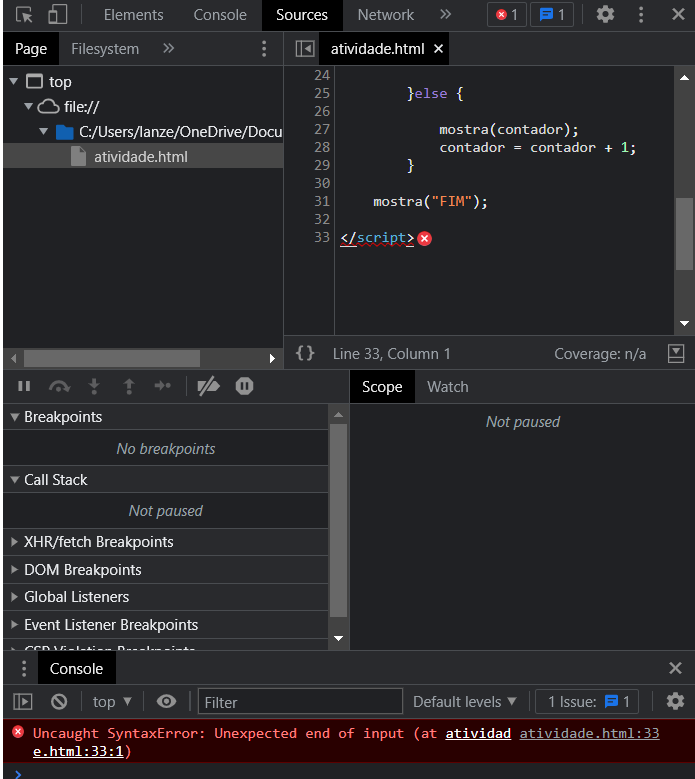Click the editor scrollbar down arrow
This screenshot has width=695, height=779.
[x=684, y=323]
